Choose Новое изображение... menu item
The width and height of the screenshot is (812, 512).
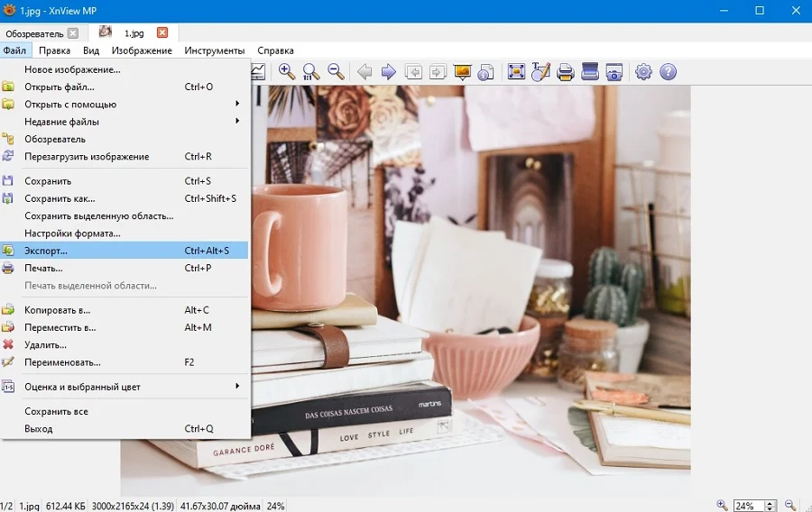point(125,69)
